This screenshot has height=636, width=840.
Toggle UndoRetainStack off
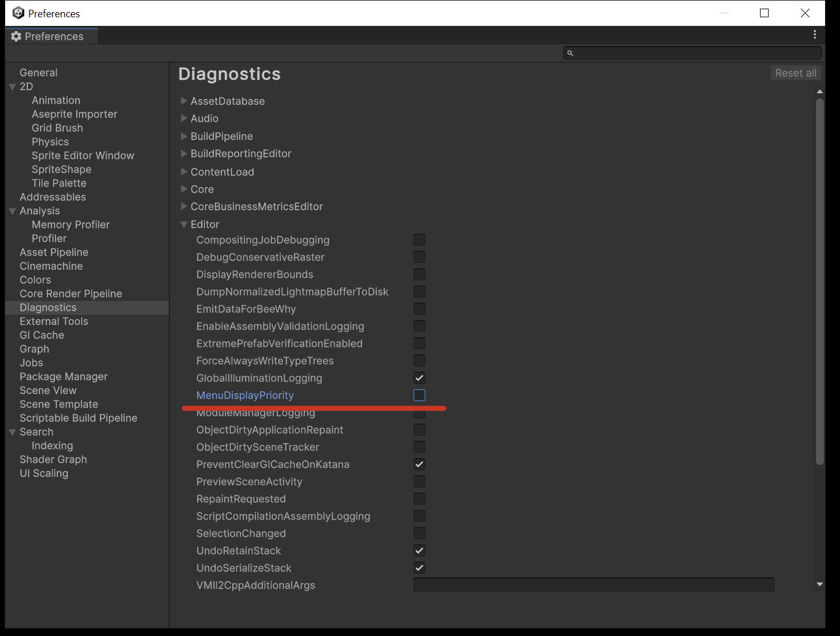(x=419, y=550)
